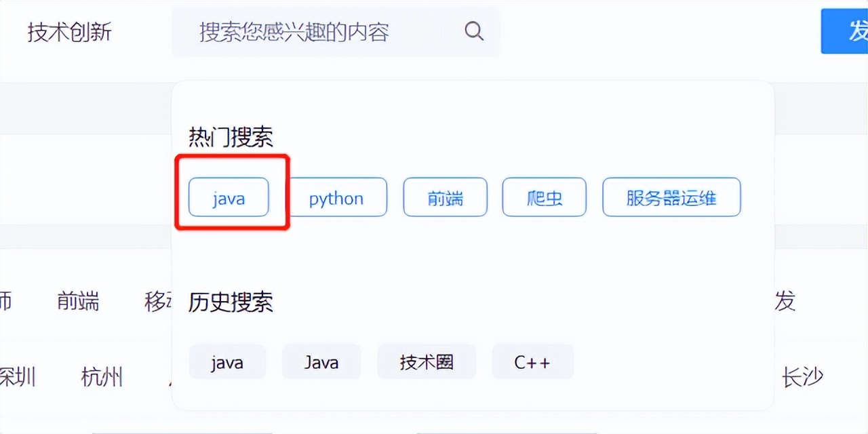Click the 爬虫 hot search tag

coord(544,197)
